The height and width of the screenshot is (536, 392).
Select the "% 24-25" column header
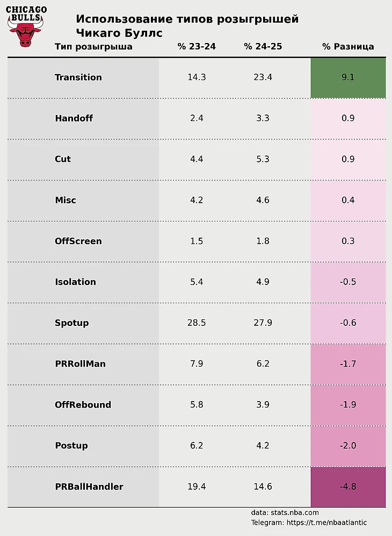[x=263, y=47]
